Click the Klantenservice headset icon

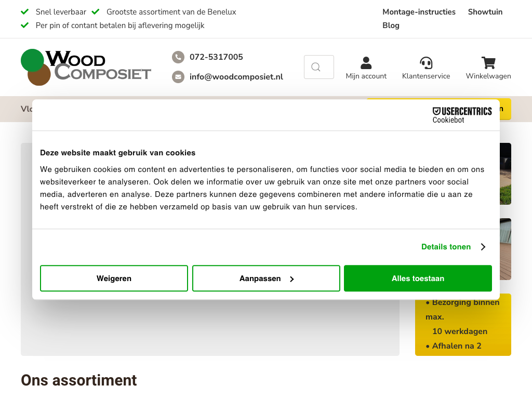426,63
